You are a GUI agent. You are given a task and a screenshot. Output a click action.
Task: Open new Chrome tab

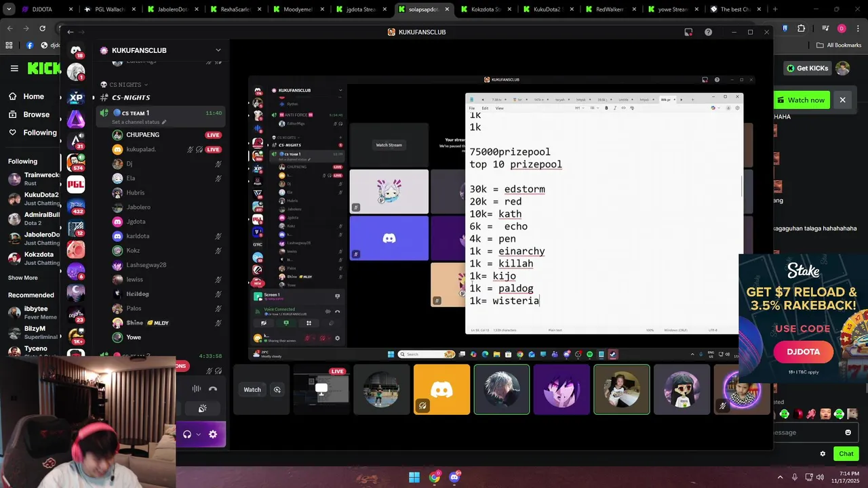(x=775, y=9)
